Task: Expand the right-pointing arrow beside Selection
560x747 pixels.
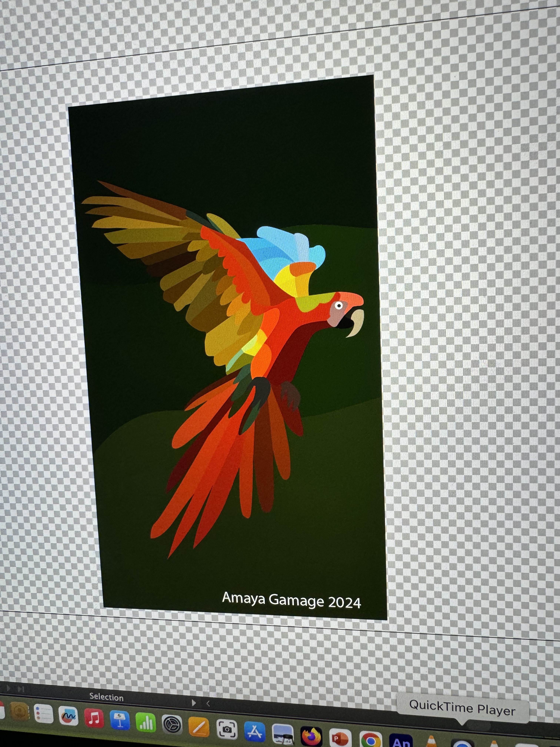Action: pyautogui.click(x=194, y=703)
